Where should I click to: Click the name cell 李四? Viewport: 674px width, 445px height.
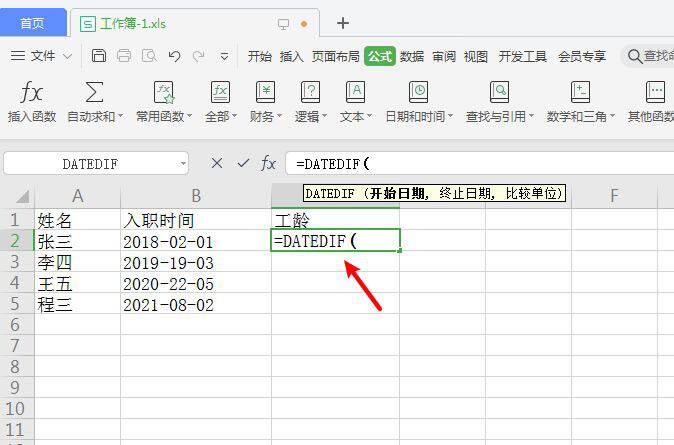click(x=77, y=261)
